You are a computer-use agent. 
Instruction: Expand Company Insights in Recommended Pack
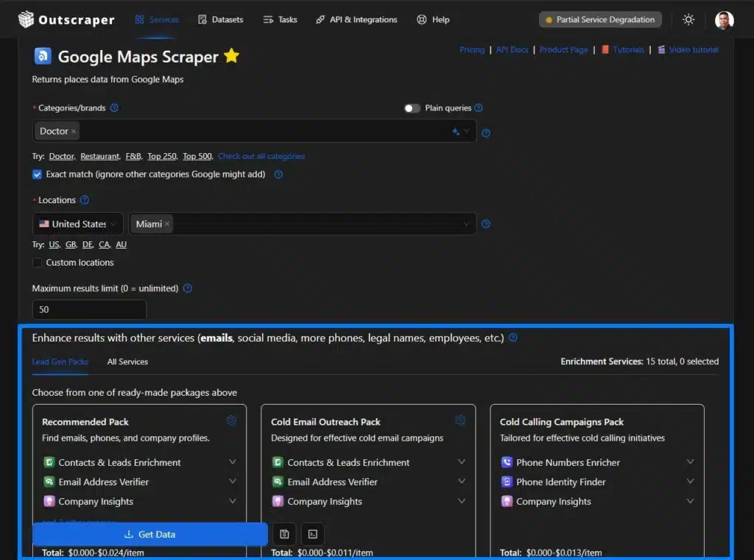tap(232, 501)
